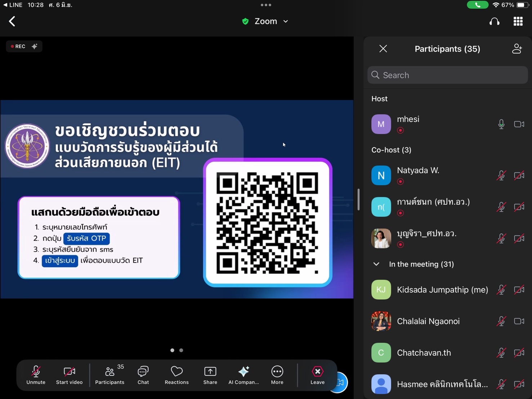
Task: Toggle mhesi's camera icon
Action: 519,124
